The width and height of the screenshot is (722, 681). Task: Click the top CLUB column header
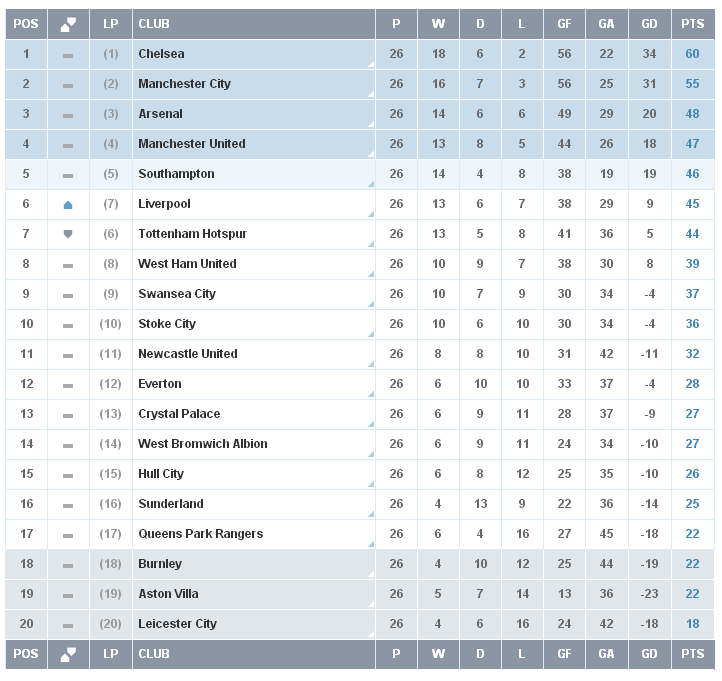coord(254,24)
